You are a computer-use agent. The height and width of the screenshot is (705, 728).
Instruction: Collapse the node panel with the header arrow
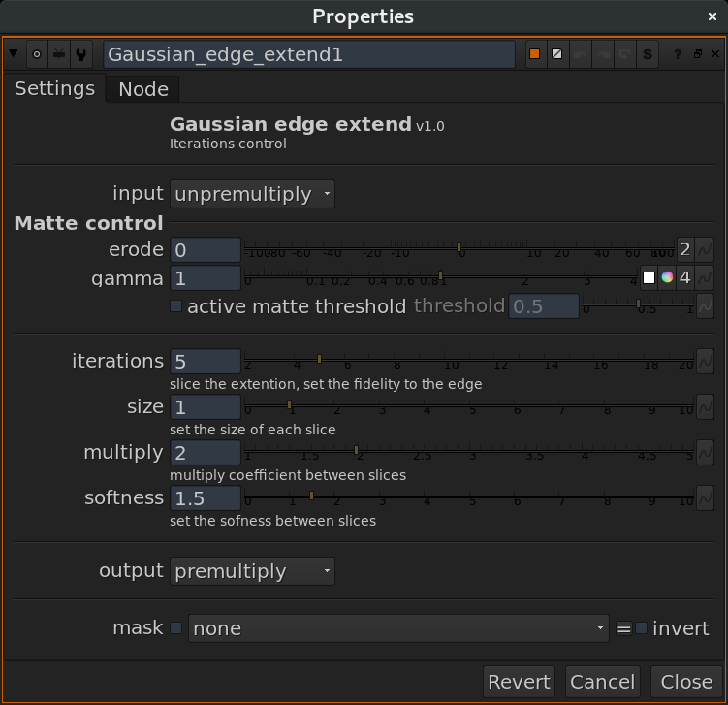click(15, 54)
